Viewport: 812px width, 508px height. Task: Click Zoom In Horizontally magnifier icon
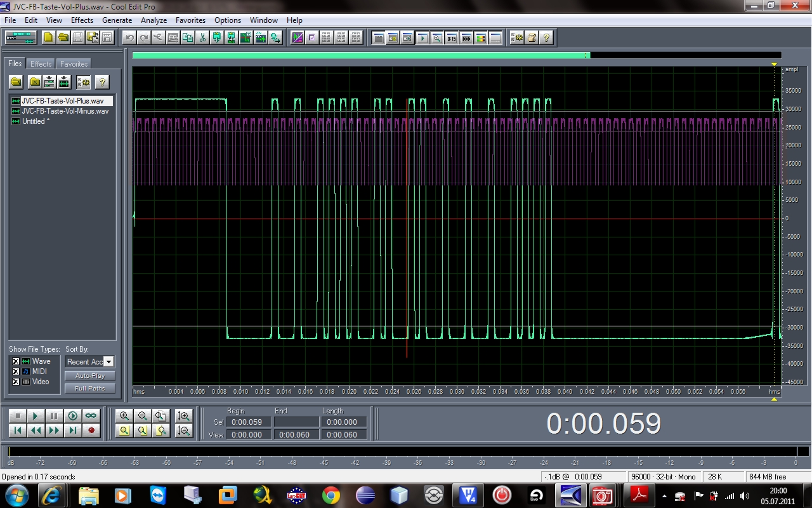click(x=124, y=416)
